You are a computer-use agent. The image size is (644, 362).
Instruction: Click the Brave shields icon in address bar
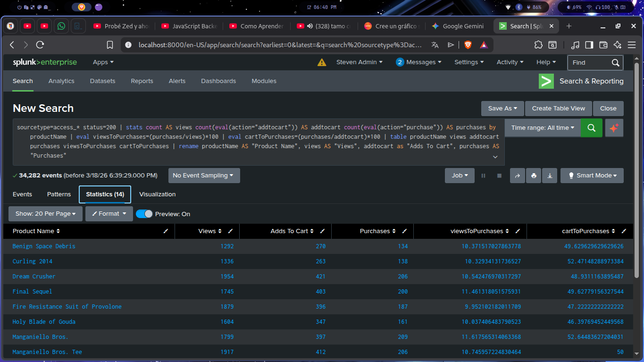point(468,45)
